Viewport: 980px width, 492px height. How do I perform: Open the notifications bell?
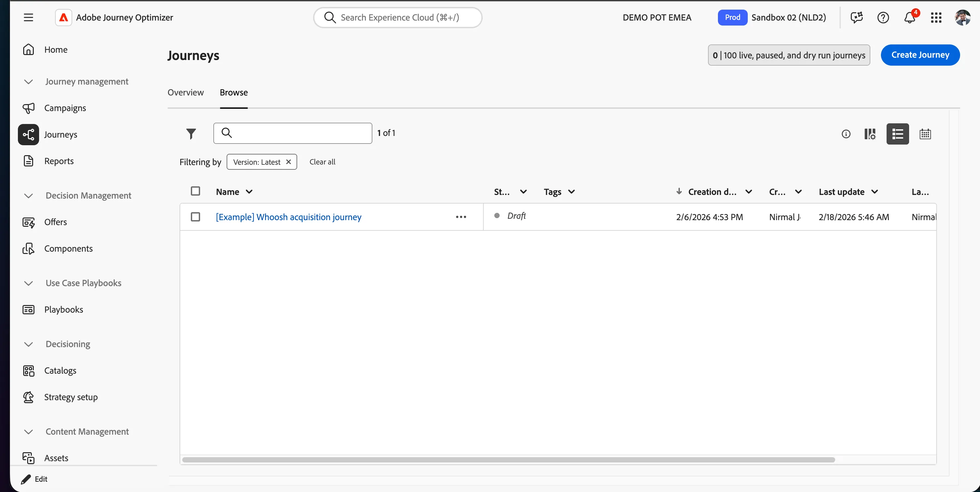[x=910, y=18]
